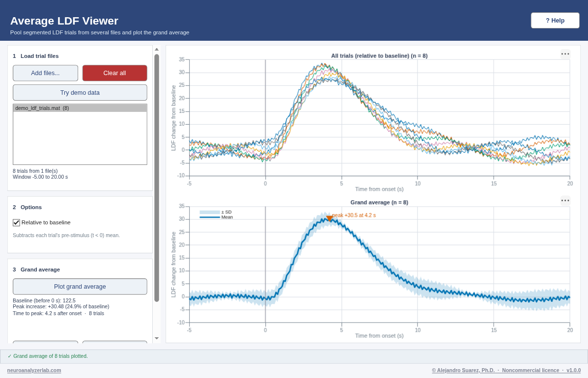The height and width of the screenshot is (378, 588).
Task: Click the '8 trials from 1 file(s)' summary
Action: tap(35, 171)
